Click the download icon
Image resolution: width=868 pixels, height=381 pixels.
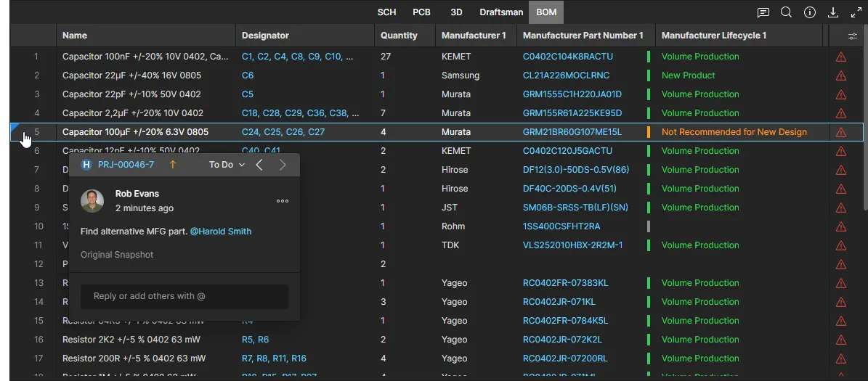coord(834,12)
